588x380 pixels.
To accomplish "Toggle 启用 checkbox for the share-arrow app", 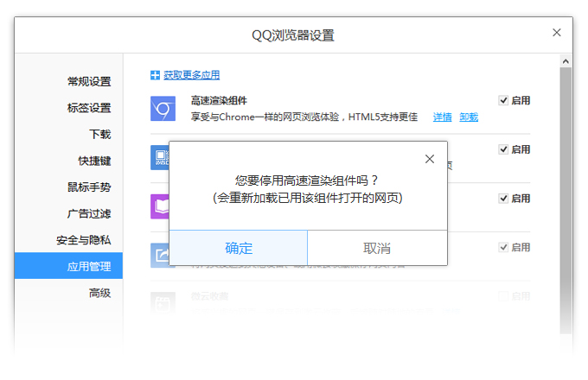I will [x=503, y=248].
